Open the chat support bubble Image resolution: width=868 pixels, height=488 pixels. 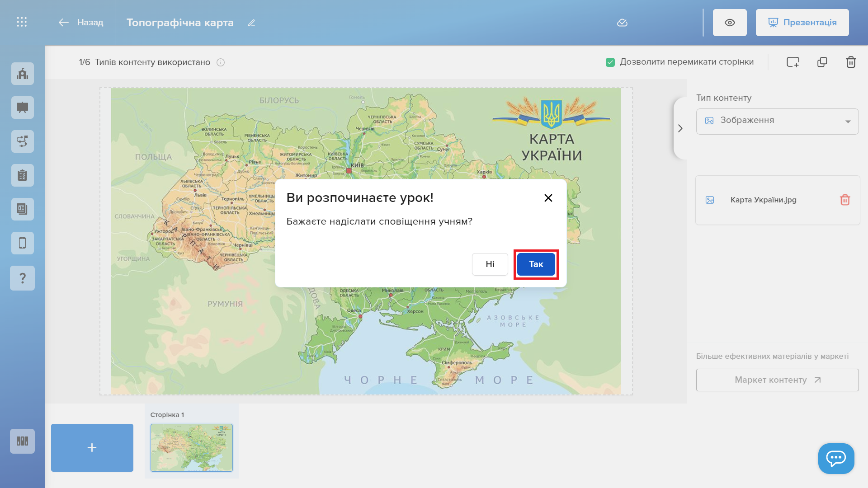pyautogui.click(x=836, y=458)
